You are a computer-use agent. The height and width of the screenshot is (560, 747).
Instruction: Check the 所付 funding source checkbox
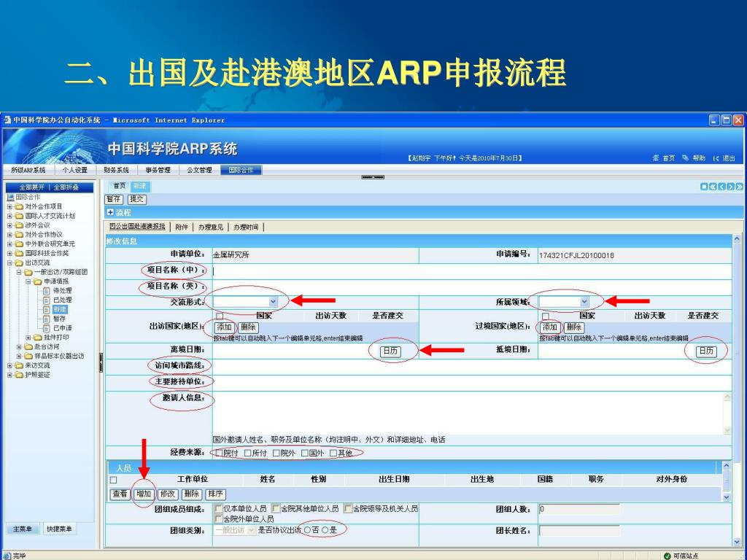pyautogui.click(x=248, y=453)
